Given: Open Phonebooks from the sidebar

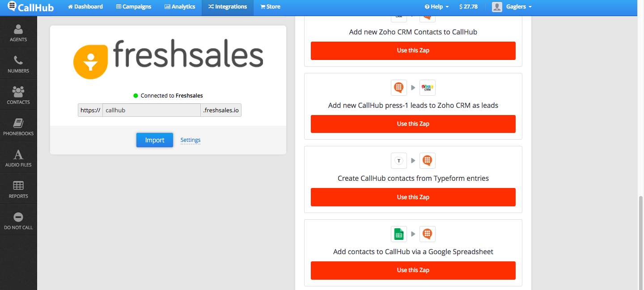Looking at the screenshot, I should (18, 126).
